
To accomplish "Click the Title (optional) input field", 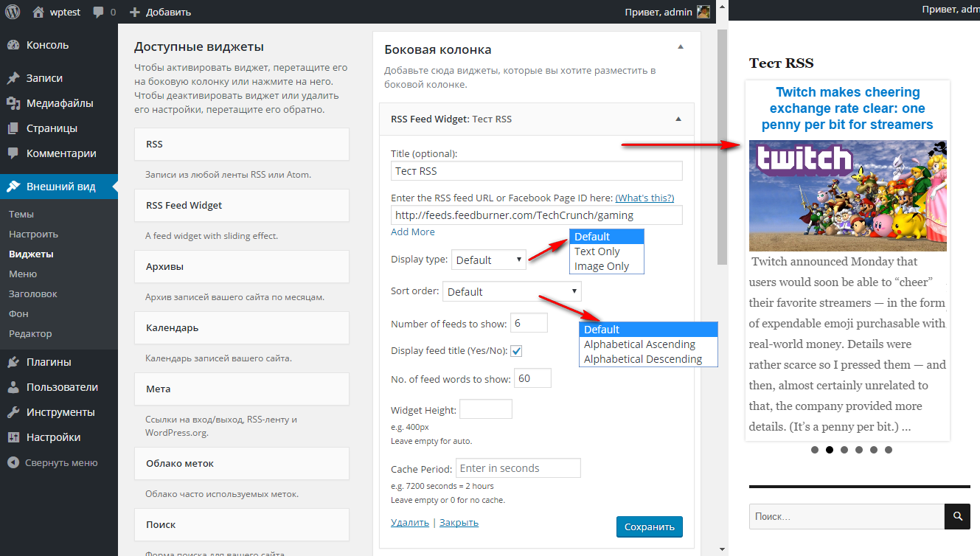I will point(537,171).
